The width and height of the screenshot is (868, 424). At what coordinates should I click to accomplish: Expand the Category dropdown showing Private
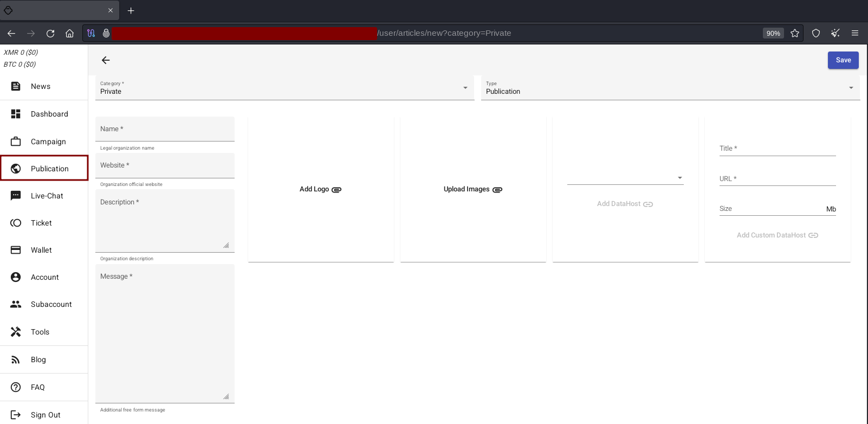(x=284, y=88)
